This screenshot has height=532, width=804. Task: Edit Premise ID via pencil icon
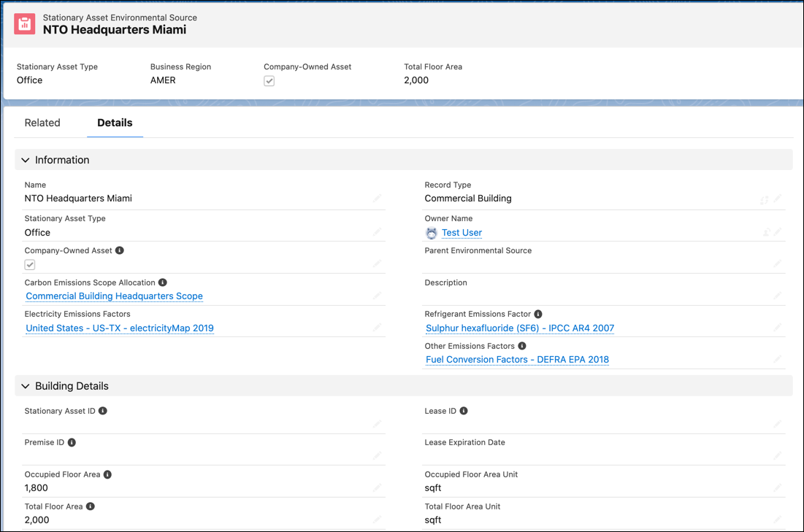(x=378, y=455)
